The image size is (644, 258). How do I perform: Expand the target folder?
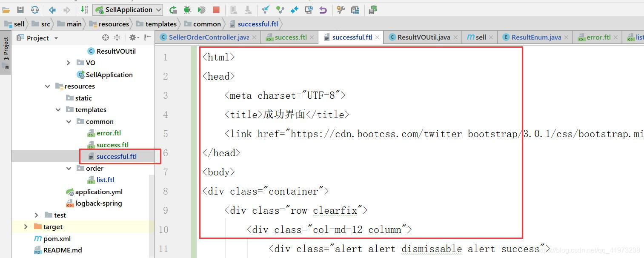click(26, 226)
